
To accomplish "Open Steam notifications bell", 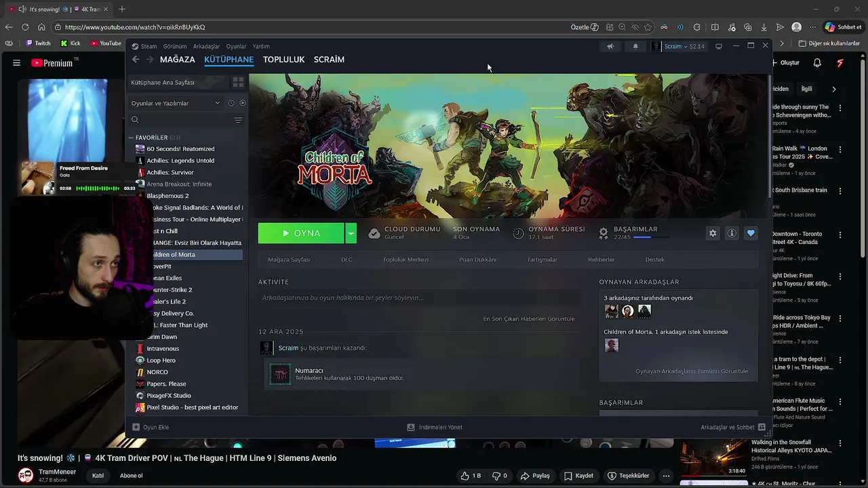I will (x=635, y=46).
